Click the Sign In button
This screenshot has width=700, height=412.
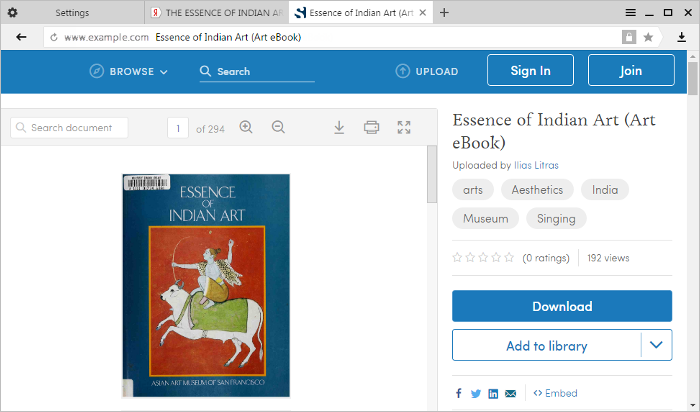530,70
